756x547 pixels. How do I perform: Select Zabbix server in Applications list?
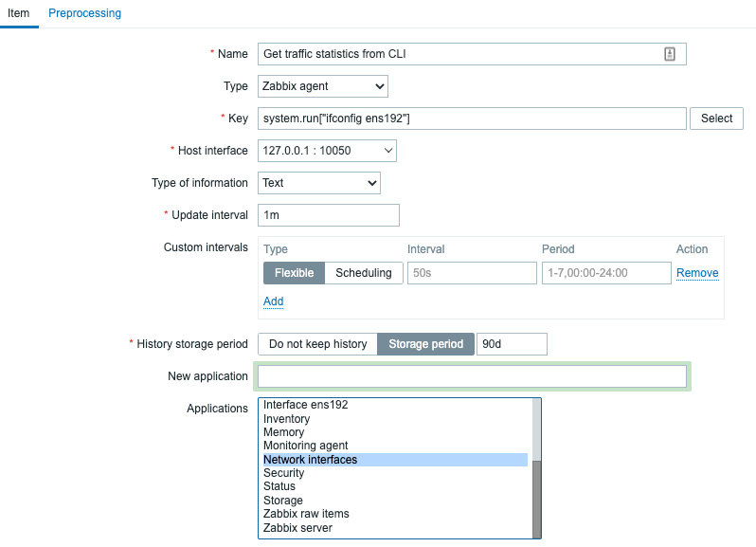pos(395,528)
